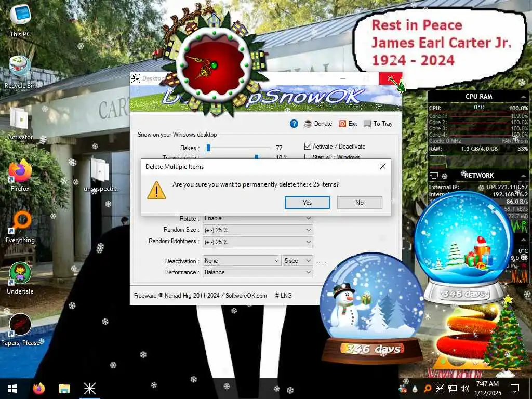
Task: Collapse the CPU-RAM gadget section arrow
Action: pos(523,97)
